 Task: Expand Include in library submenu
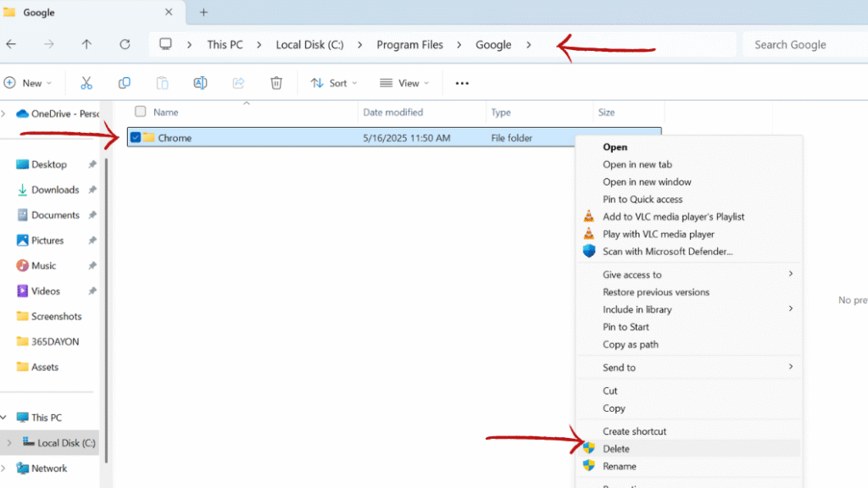791,308
